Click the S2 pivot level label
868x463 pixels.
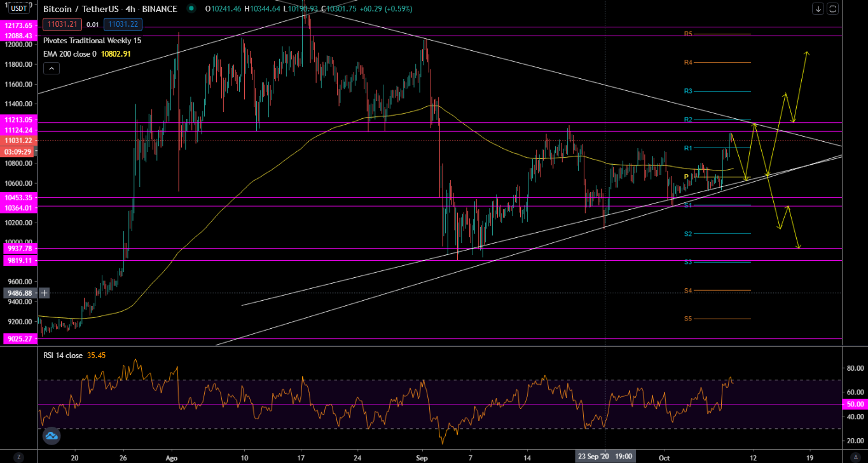(x=688, y=234)
